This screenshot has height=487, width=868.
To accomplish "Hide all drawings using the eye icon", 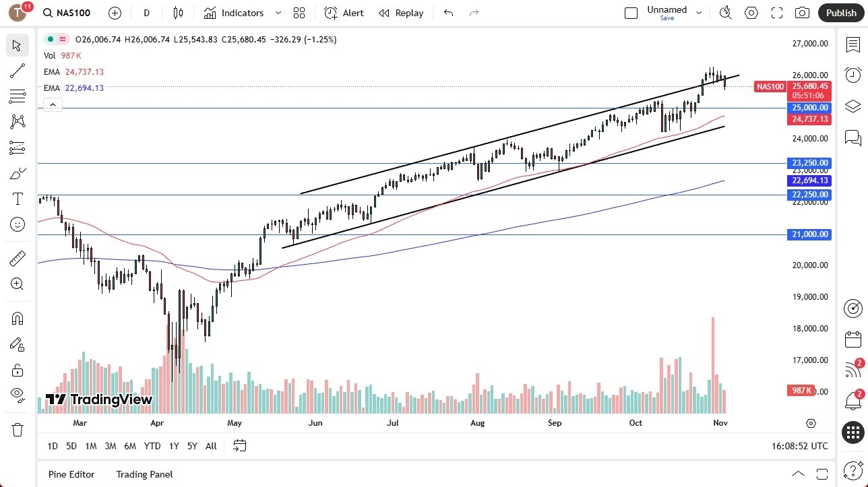I will (17, 394).
